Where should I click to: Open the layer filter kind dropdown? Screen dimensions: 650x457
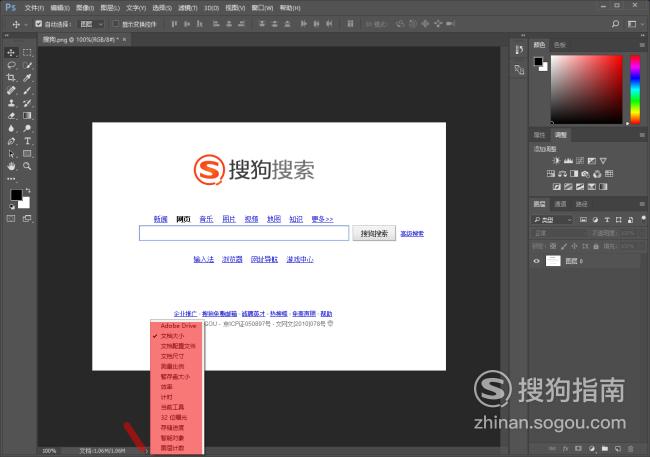[553, 220]
